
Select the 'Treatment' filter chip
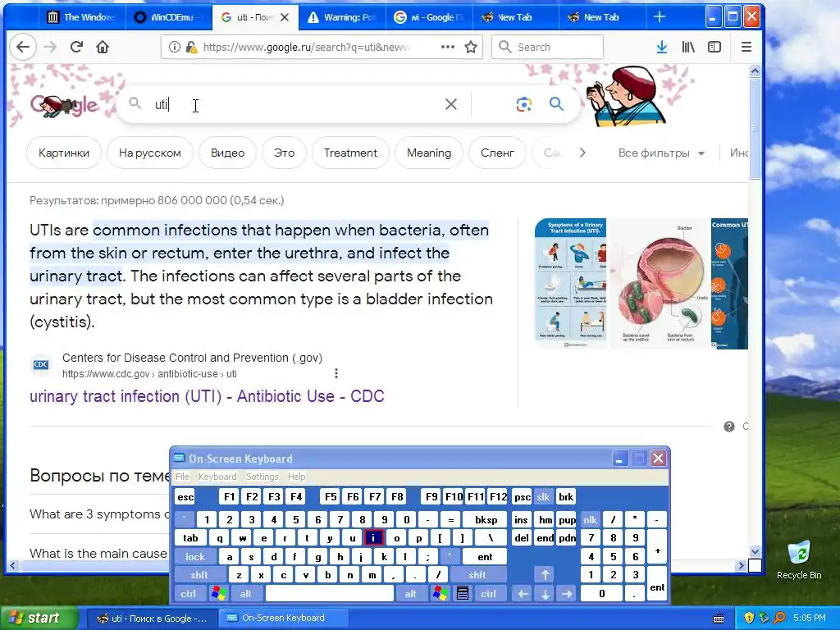[350, 153]
